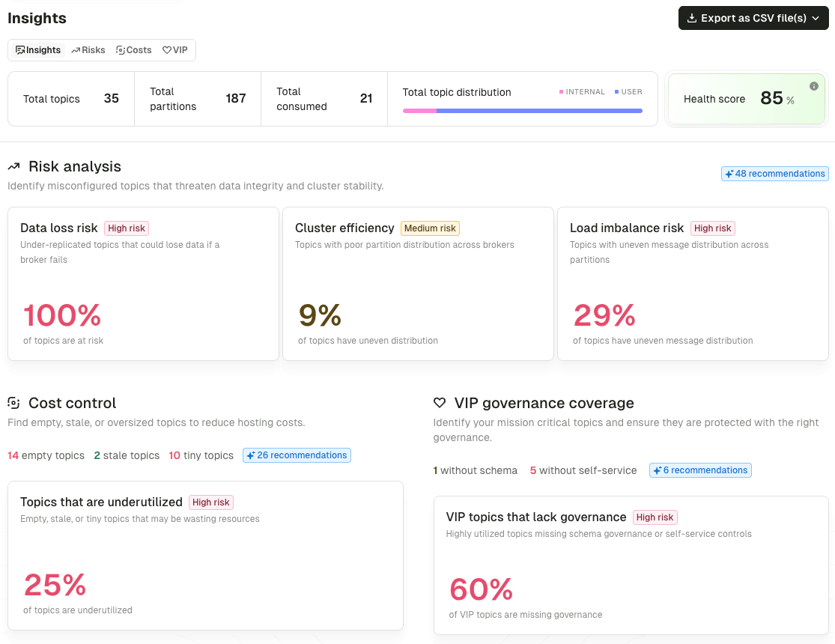Click the 25% underutilized figure

55,585
